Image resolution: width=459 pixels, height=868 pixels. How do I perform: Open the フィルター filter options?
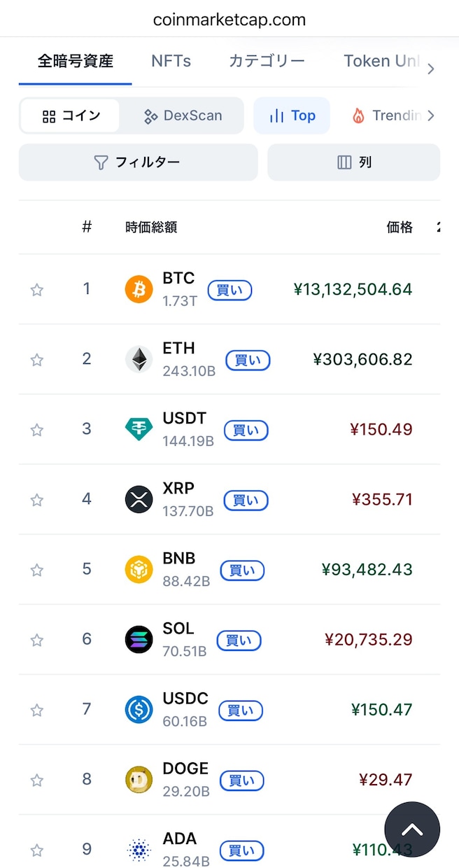[x=138, y=162]
